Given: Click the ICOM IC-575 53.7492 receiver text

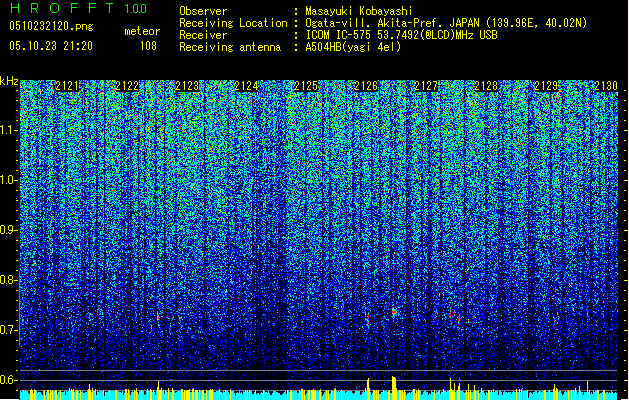Looking at the screenshot, I should [x=401, y=35].
